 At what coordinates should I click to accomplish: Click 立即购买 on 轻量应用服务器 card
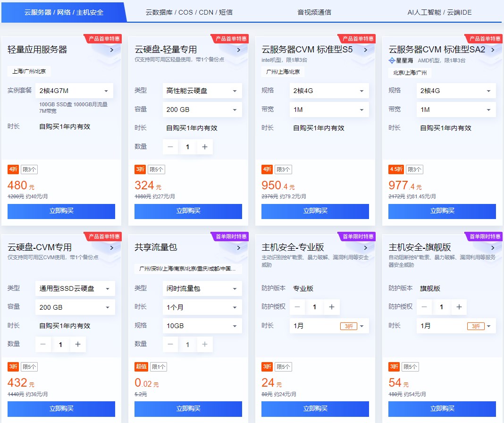[61, 211]
